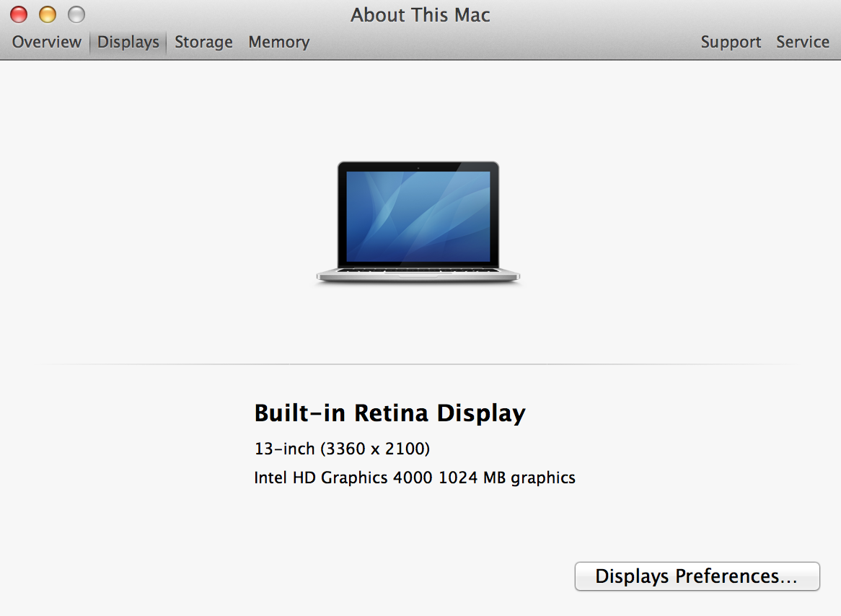This screenshot has width=841, height=616.
Task: Select the Intel HD Graphics 4000 line
Action: pos(415,478)
